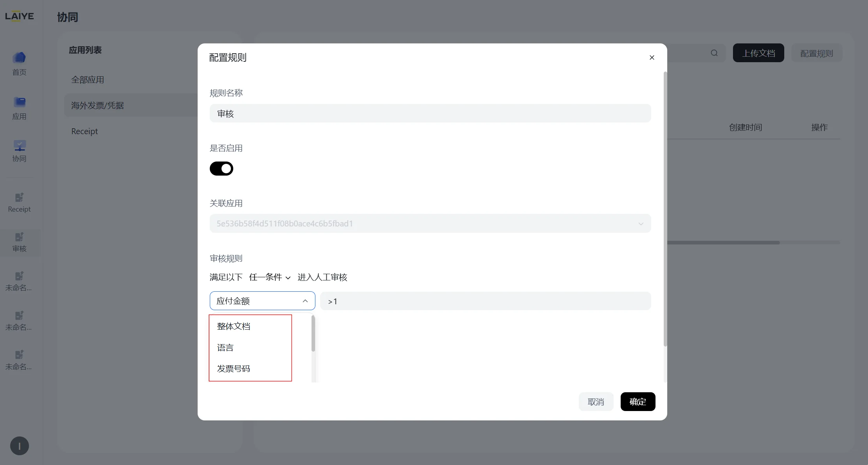
Task: Open the Receipt shortcut in sidebar
Action: coord(19,203)
